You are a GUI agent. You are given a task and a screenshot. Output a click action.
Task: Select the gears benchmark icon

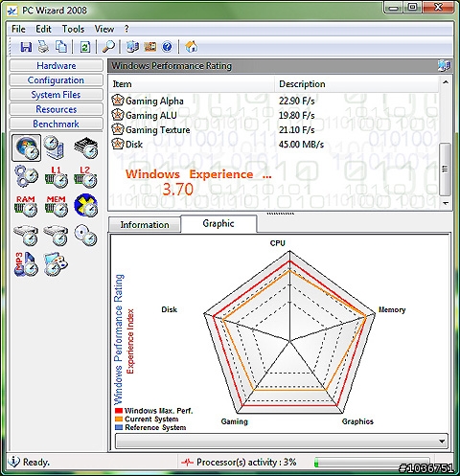26,176
